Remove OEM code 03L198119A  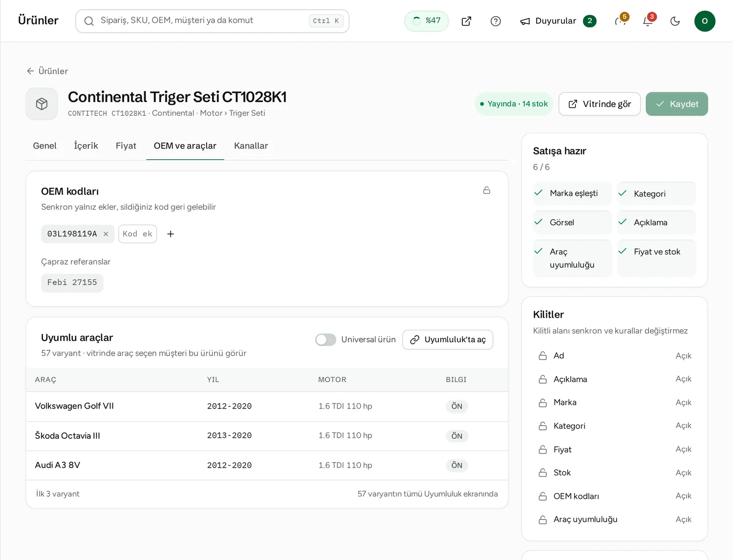tap(106, 234)
